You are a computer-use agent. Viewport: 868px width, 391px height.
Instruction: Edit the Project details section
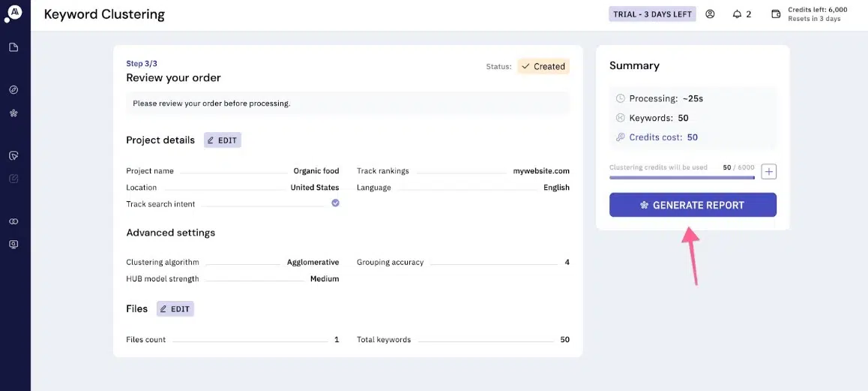coord(223,140)
